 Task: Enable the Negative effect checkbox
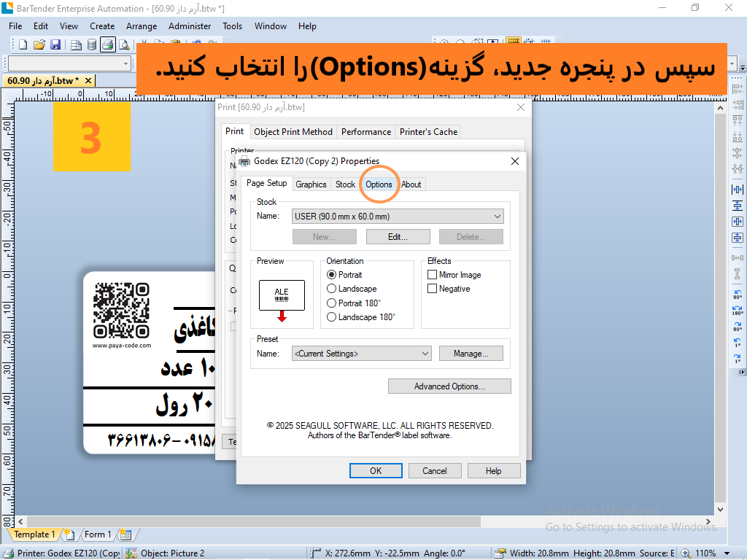(432, 289)
